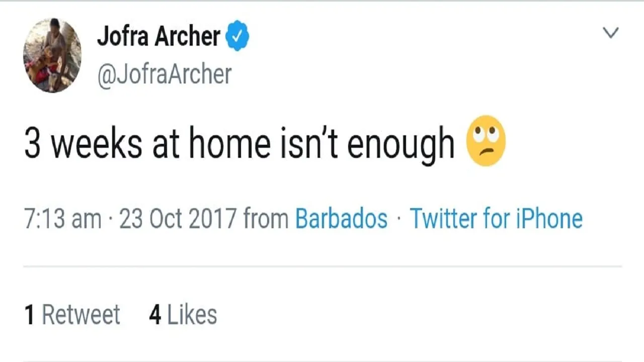
Task: Click the word "from" before Barbados
Action: click(x=266, y=219)
